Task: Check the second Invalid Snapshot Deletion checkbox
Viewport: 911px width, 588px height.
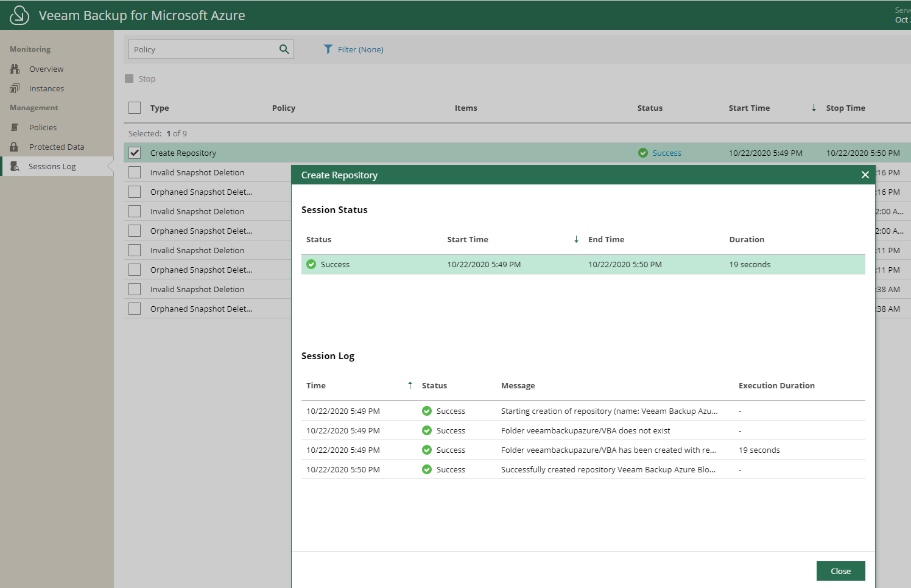Action: click(x=135, y=211)
